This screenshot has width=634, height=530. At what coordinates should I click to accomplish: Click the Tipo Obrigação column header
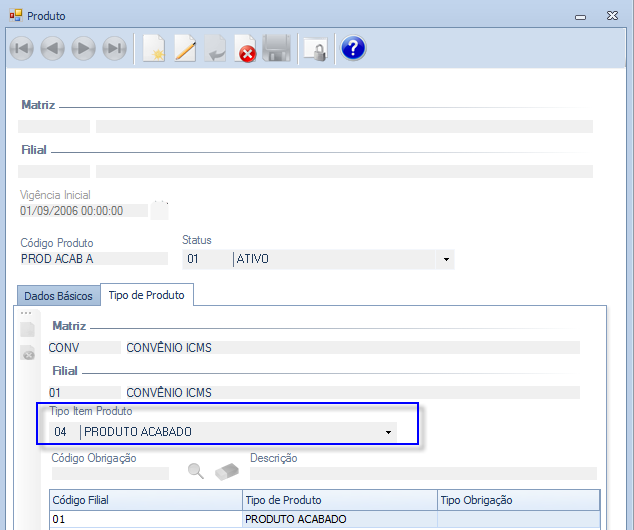click(519, 500)
